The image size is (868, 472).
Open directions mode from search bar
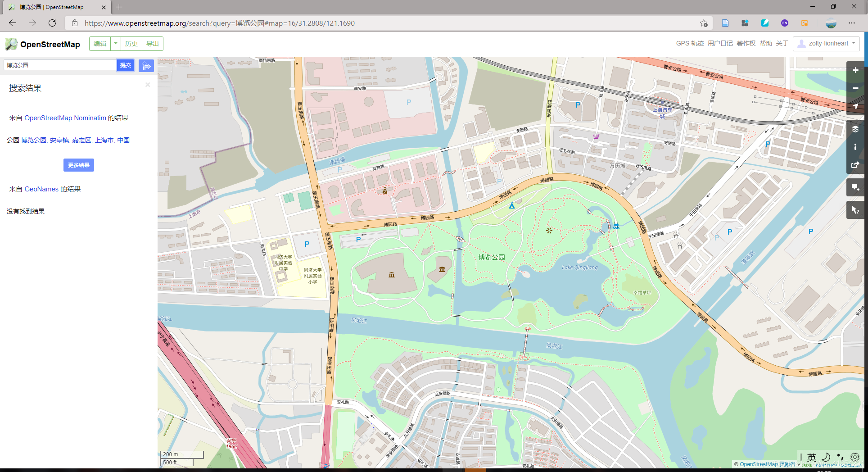[146, 66]
